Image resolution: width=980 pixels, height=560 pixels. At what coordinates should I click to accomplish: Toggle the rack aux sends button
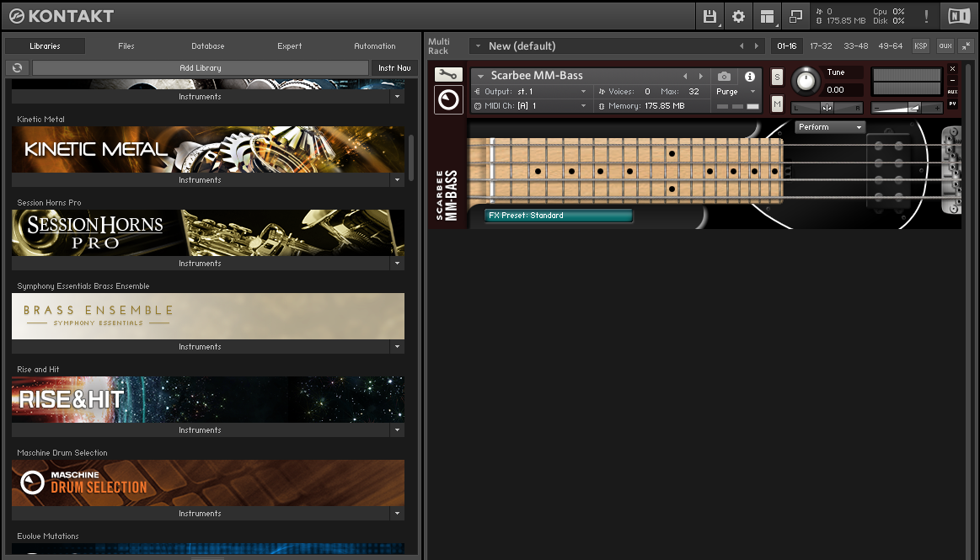click(x=945, y=45)
